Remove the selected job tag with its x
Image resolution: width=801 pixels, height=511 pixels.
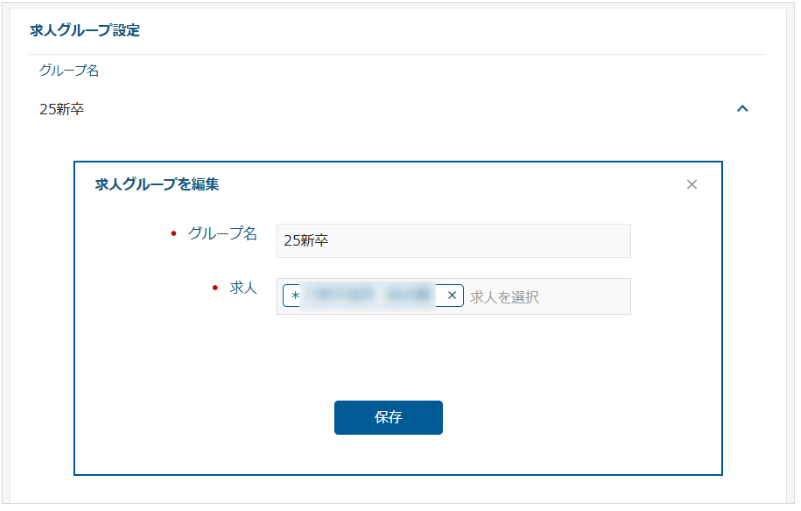click(x=452, y=295)
